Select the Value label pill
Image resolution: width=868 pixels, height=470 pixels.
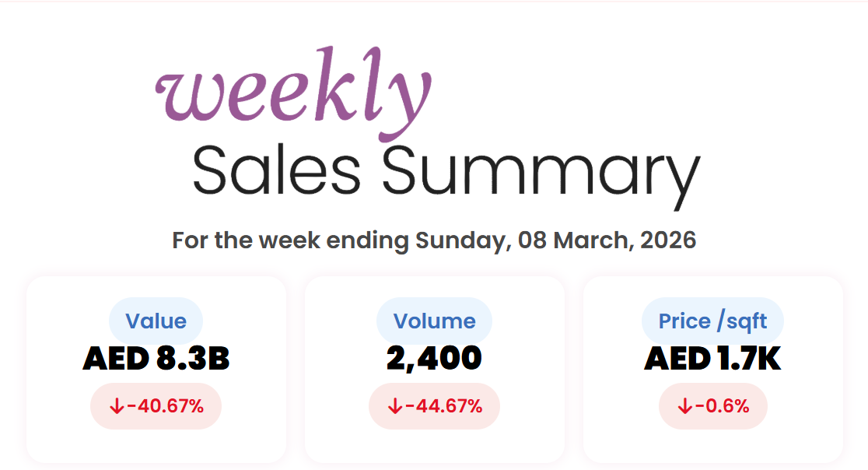click(x=156, y=321)
